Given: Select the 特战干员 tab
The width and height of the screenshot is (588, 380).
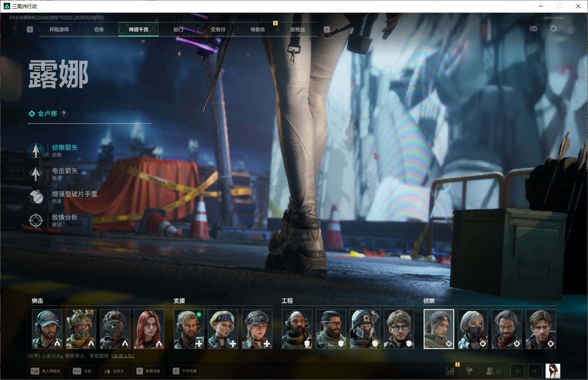Looking at the screenshot, I should 139,29.
